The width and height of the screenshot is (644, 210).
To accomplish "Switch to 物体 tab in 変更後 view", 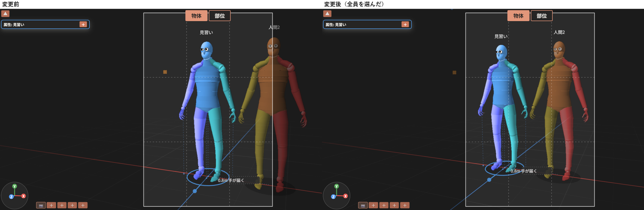I will (519, 16).
